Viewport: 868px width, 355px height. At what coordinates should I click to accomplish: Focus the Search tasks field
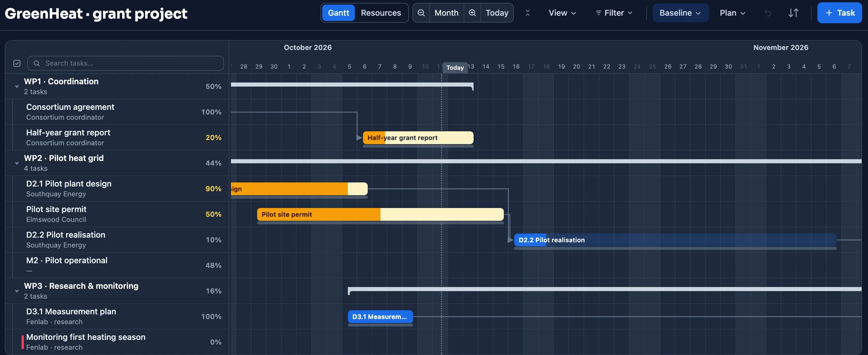125,63
